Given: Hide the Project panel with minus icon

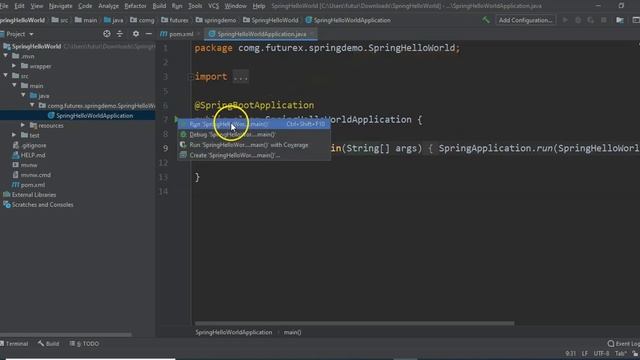Looking at the screenshot, I should click(149, 34).
